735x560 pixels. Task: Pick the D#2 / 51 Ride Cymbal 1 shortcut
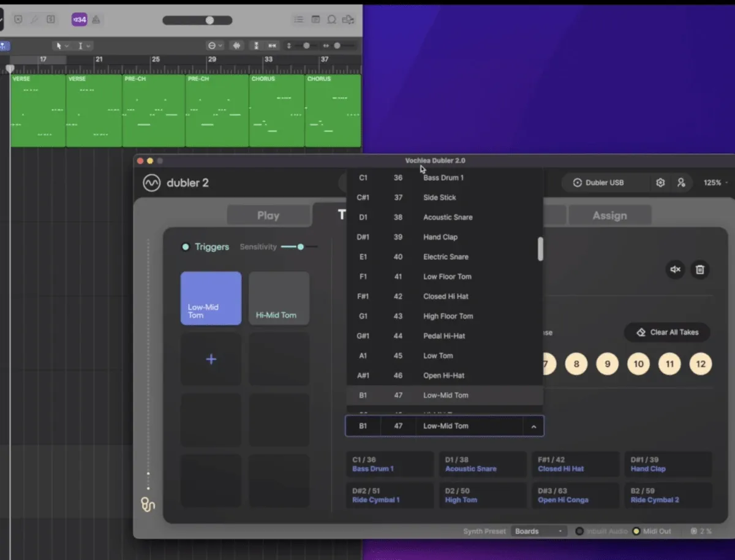pos(390,495)
